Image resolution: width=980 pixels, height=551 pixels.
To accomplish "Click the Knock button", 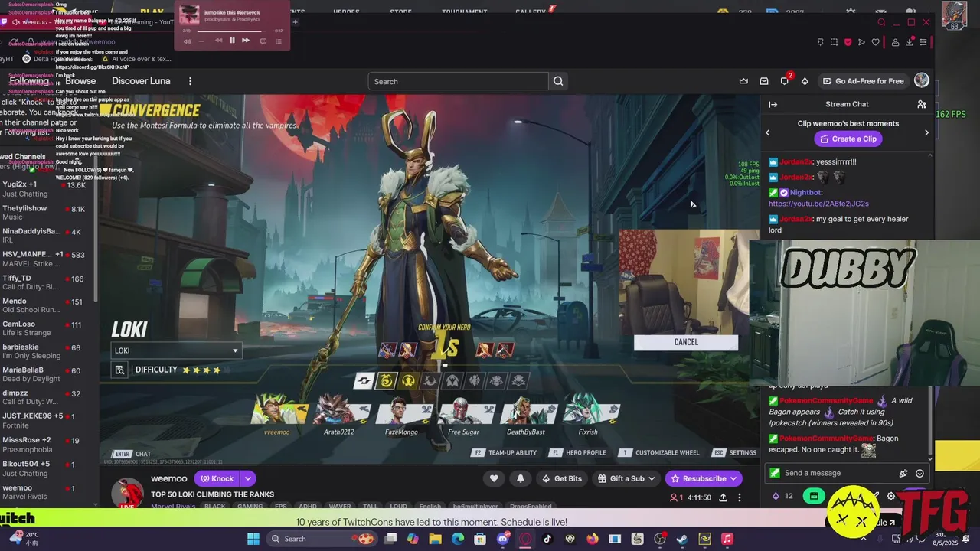I will tap(217, 478).
